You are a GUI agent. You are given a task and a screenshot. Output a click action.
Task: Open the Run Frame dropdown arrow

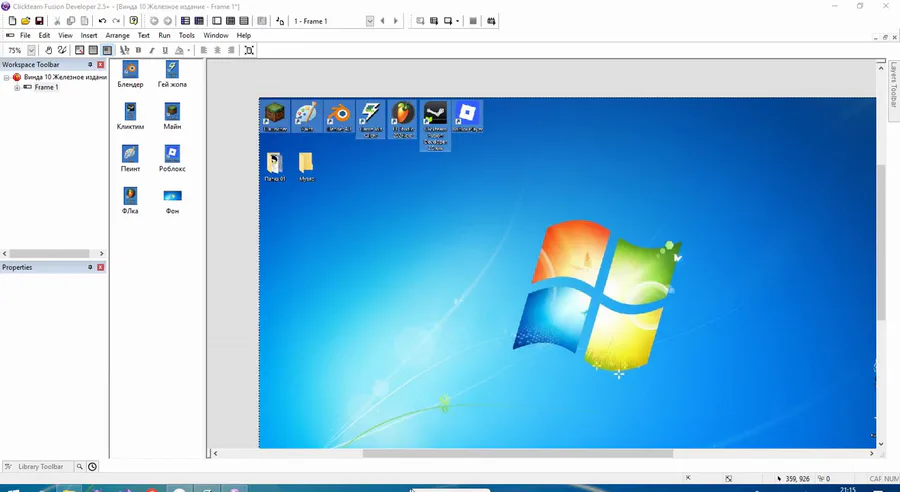[x=457, y=21]
